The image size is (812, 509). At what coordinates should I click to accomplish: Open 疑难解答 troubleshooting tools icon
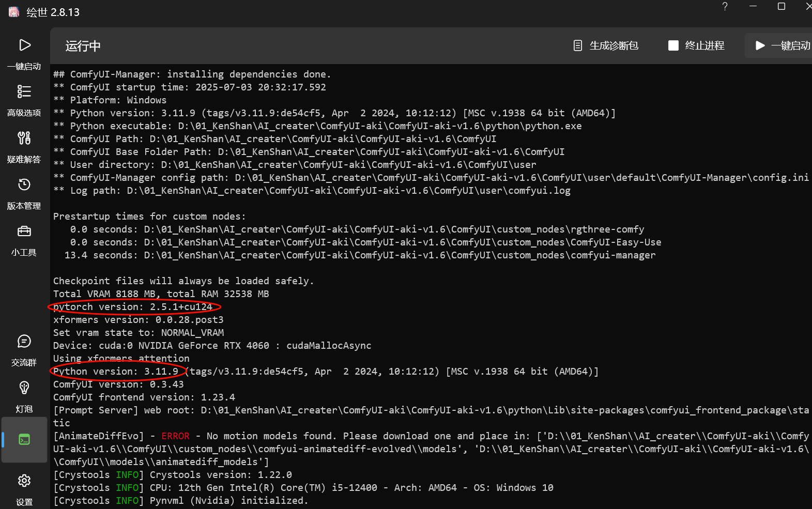click(x=24, y=138)
